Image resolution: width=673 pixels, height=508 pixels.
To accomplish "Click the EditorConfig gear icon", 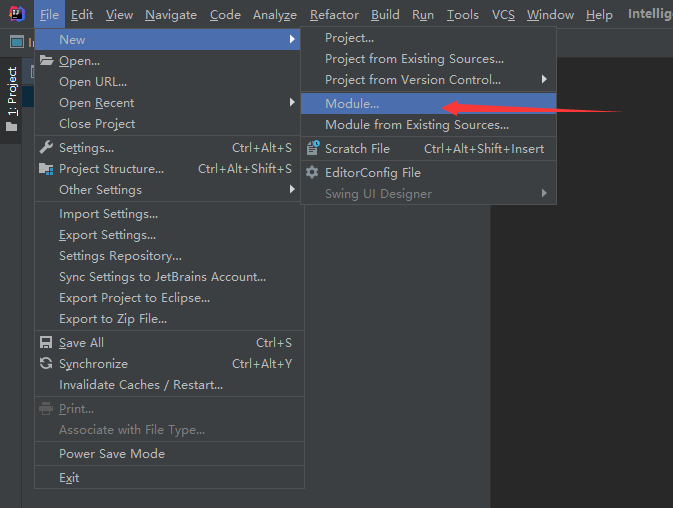I will point(312,173).
